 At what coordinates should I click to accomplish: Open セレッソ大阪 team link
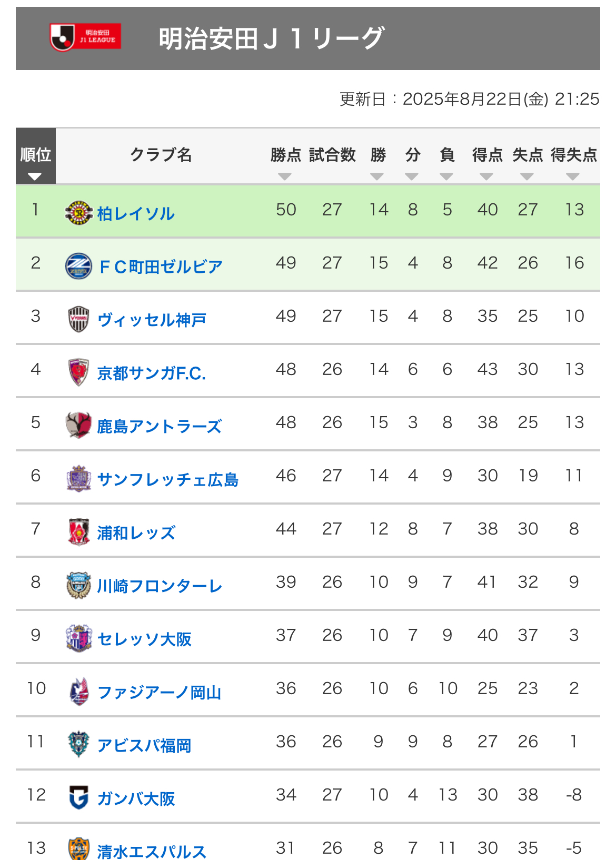coord(144,639)
